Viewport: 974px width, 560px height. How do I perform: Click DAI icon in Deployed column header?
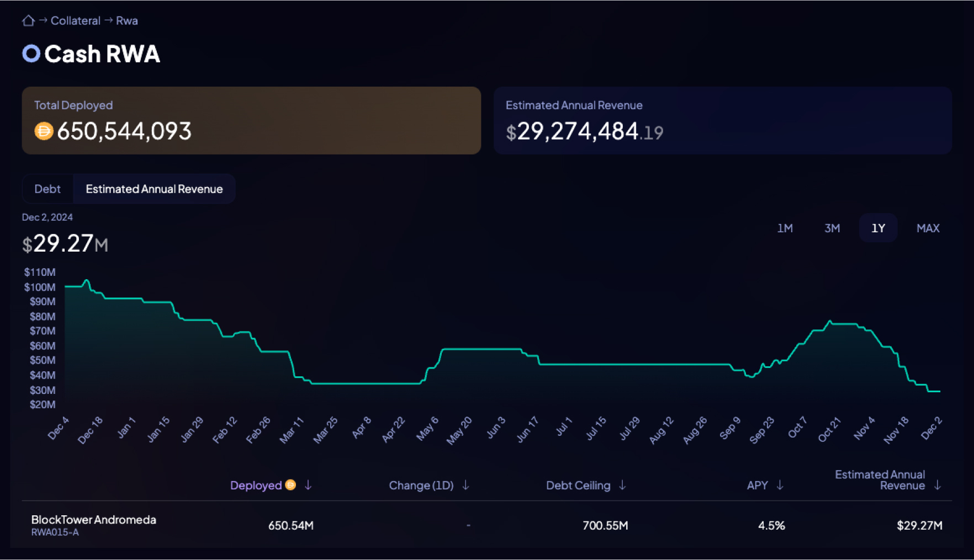pyautogui.click(x=290, y=485)
